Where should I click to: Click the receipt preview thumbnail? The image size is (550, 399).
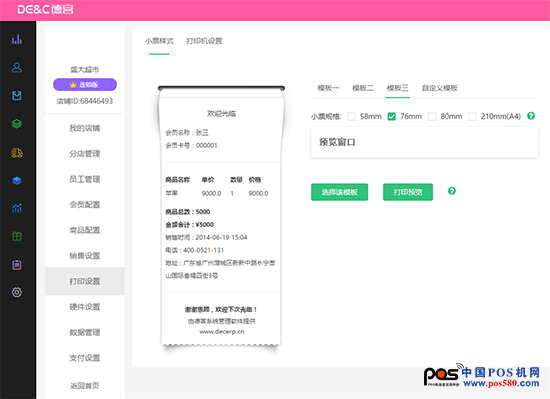221,217
